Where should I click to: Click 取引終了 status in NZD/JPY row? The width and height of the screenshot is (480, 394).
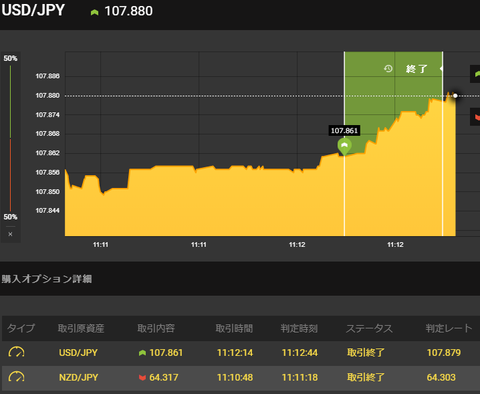(x=366, y=377)
